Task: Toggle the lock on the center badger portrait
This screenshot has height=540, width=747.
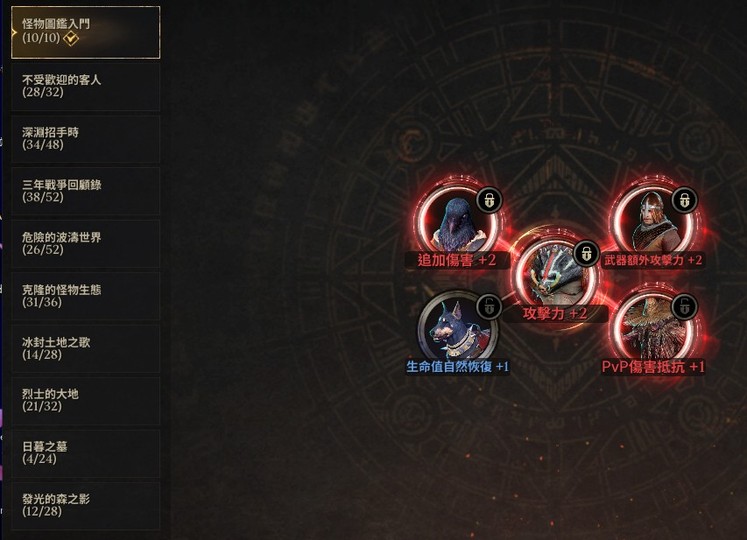Action: tap(586, 253)
